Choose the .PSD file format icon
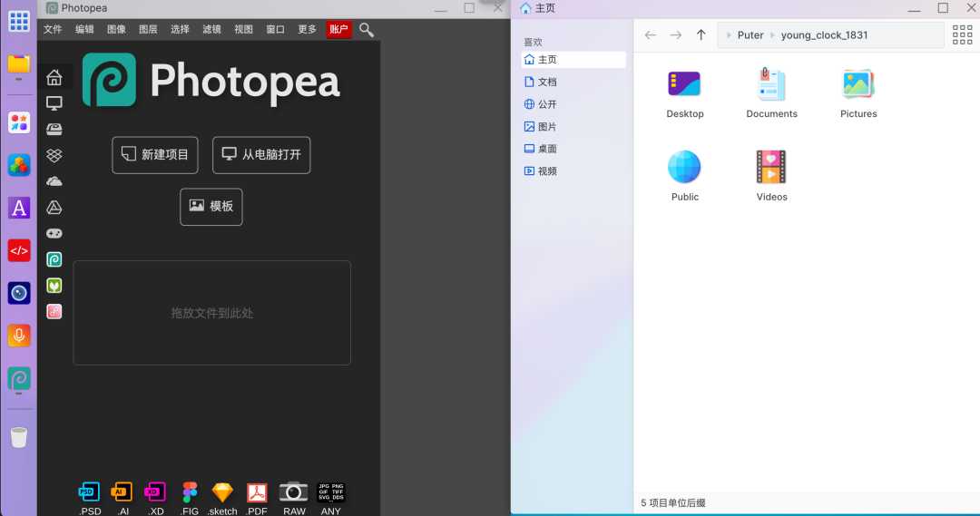The height and width of the screenshot is (516, 980). [x=89, y=499]
